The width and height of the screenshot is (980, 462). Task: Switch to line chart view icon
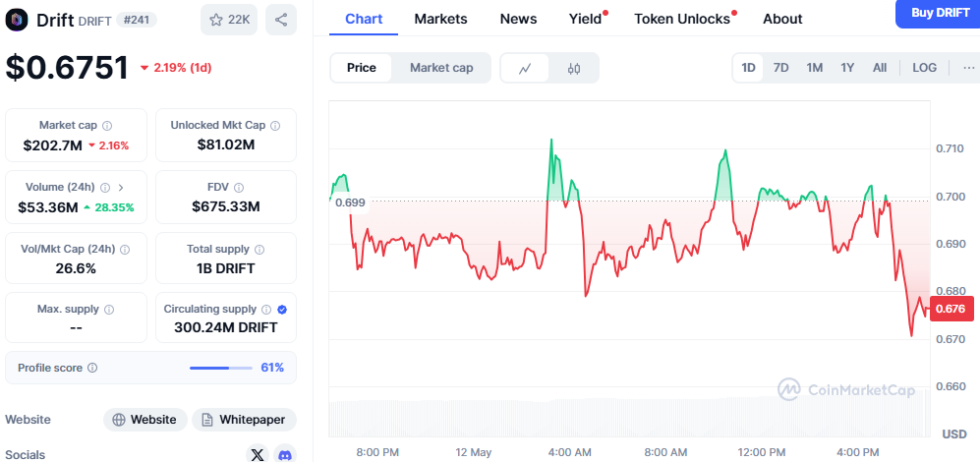pos(525,68)
